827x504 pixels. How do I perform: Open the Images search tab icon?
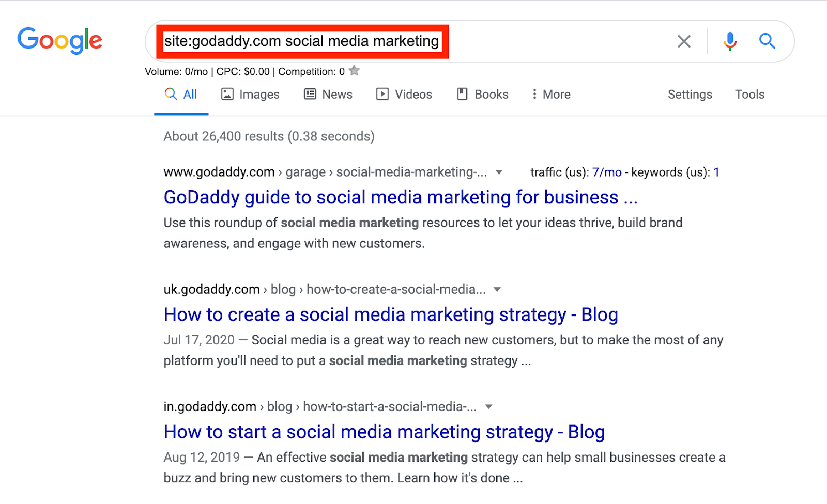click(227, 94)
